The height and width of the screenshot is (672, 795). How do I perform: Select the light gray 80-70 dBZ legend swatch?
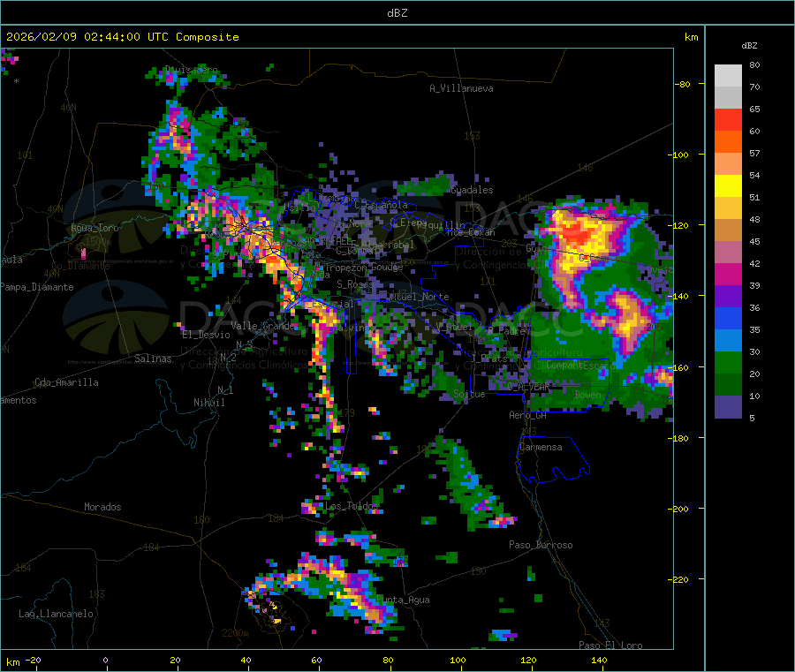click(728, 76)
